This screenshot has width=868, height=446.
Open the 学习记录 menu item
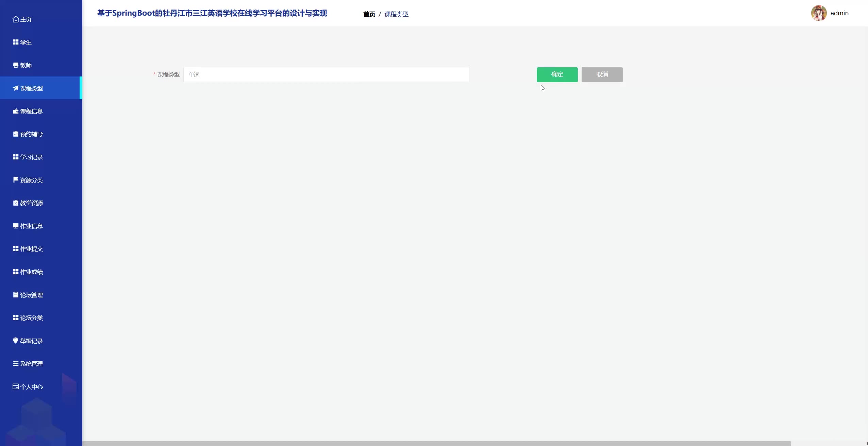[x=31, y=157]
